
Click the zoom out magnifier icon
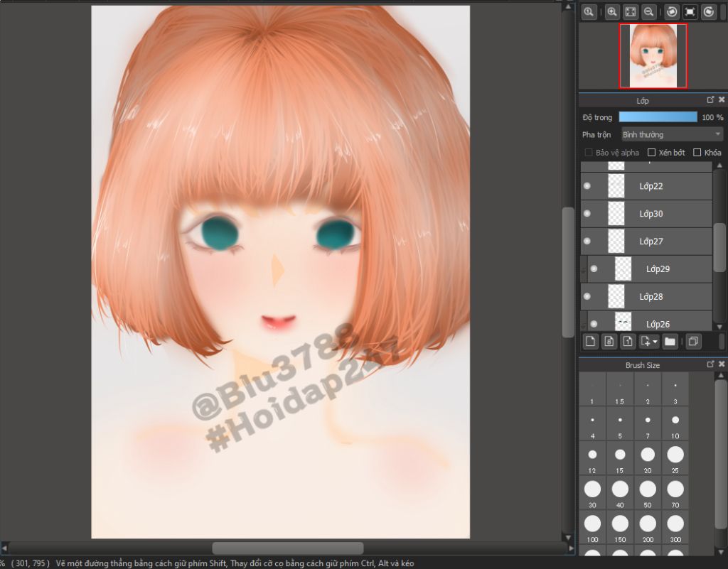648,12
